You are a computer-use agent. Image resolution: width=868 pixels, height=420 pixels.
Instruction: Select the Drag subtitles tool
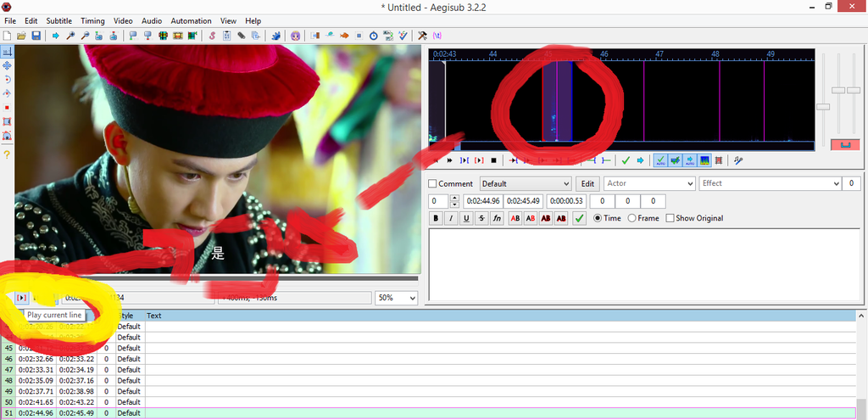7,65
